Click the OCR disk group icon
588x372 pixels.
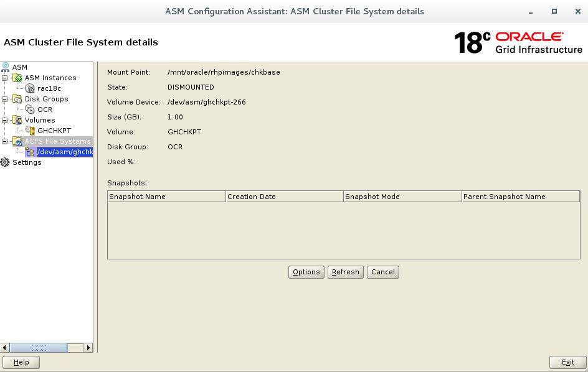tap(30, 109)
